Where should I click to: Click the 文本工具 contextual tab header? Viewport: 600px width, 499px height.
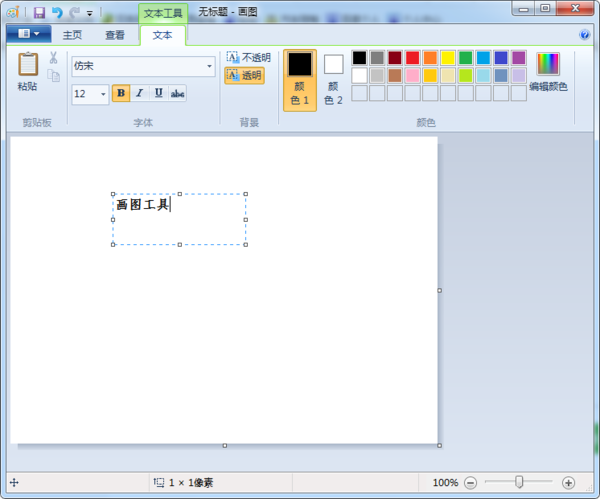click(x=163, y=13)
